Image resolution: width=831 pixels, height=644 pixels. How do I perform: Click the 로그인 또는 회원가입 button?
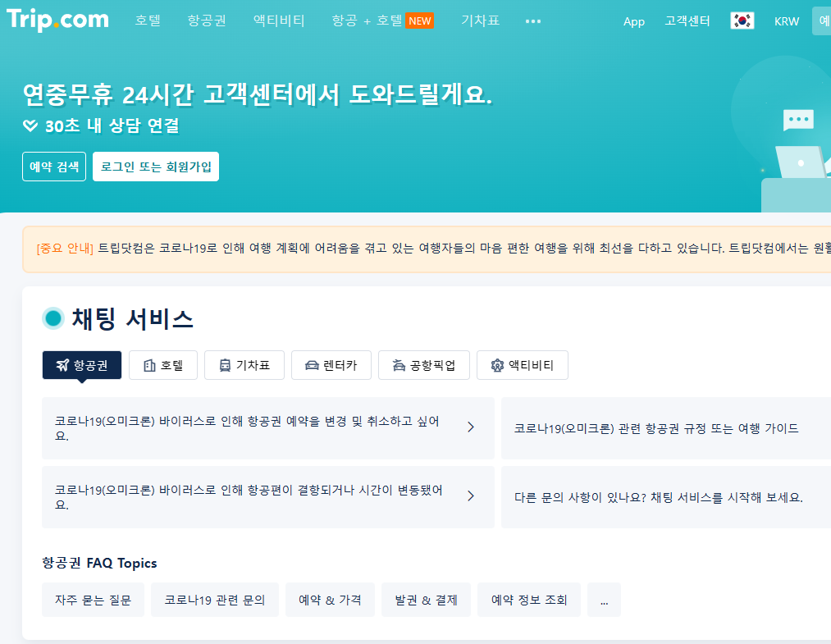(x=156, y=167)
